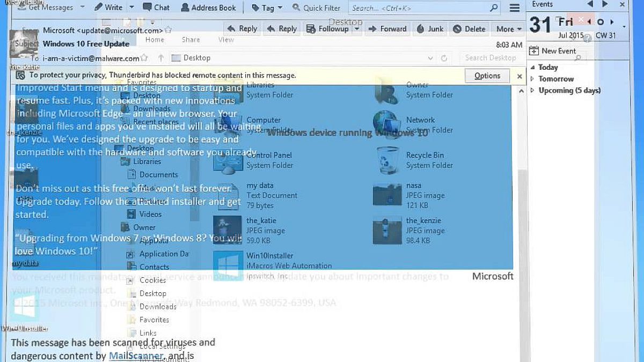Switch to the Share ribbon tab
The image size is (644, 362).
coord(191,40)
